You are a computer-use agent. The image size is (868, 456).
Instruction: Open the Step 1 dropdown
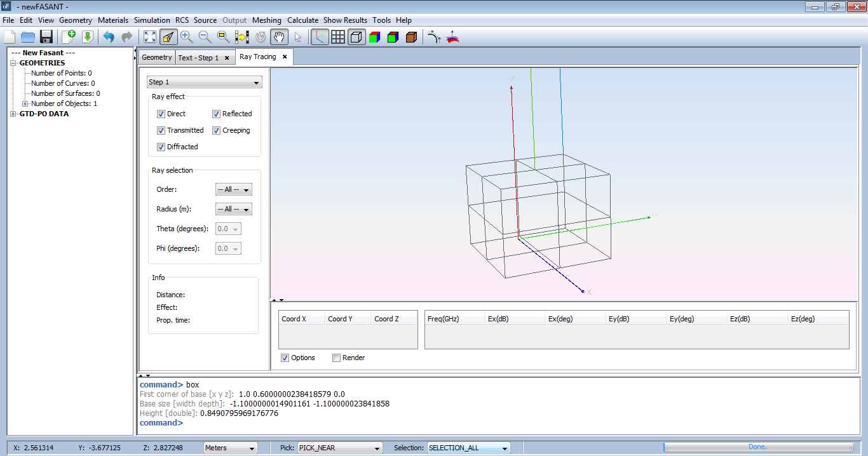(x=204, y=82)
